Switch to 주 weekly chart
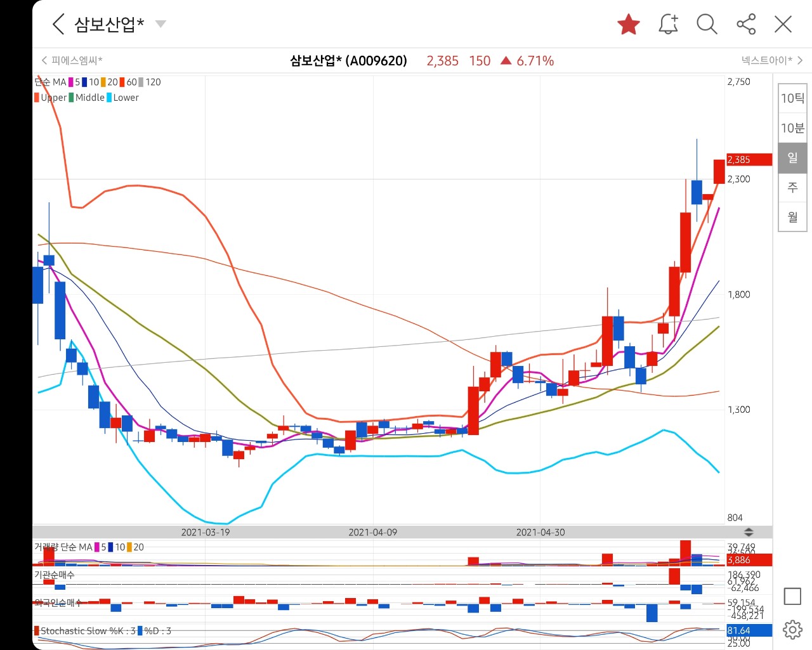The width and height of the screenshot is (812, 650). pyautogui.click(x=792, y=188)
